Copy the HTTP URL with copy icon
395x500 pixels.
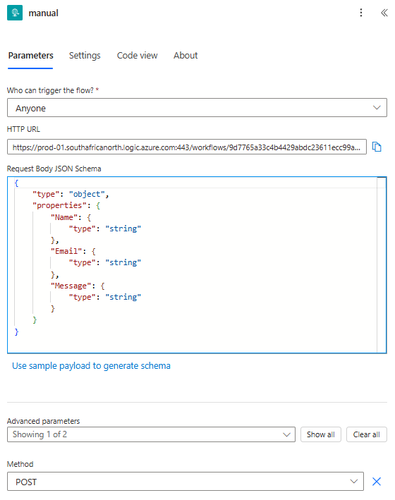click(377, 147)
